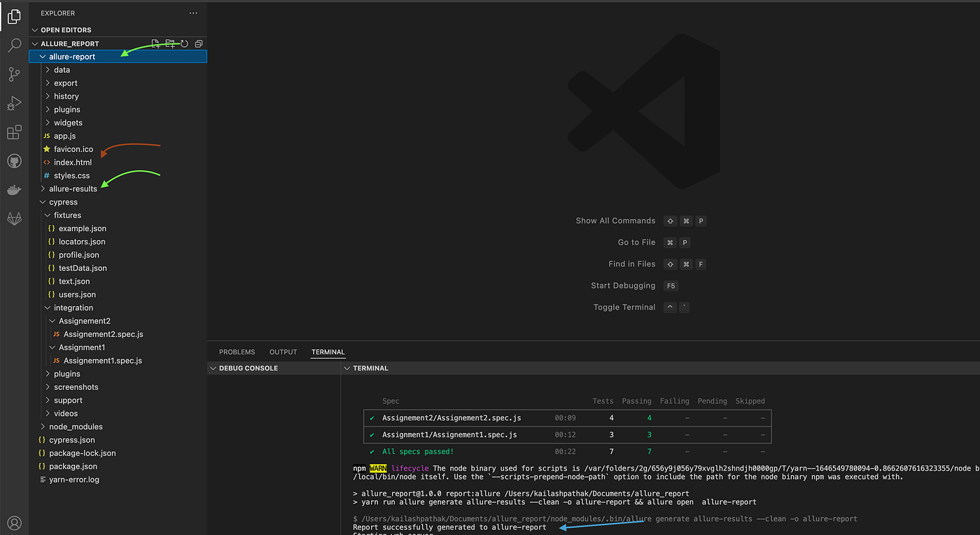Collapse the ALLURE_REPORT workspace section
The width and height of the screenshot is (980, 535).
pyautogui.click(x=70, y=43)
